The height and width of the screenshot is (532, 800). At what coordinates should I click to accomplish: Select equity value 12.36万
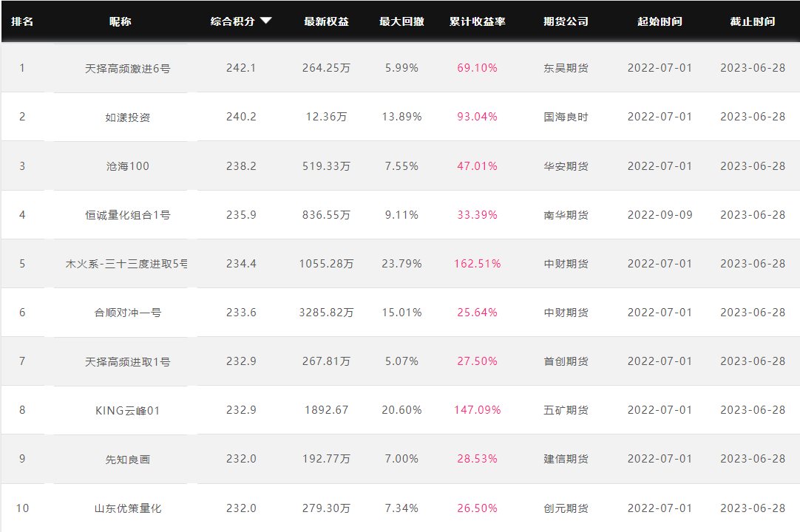point(327,117)
